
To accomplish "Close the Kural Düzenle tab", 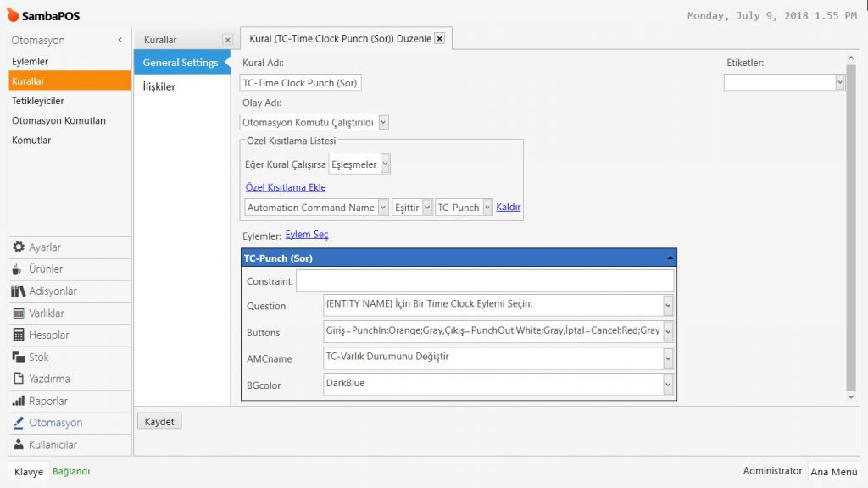I will click(x=439, y=38).
